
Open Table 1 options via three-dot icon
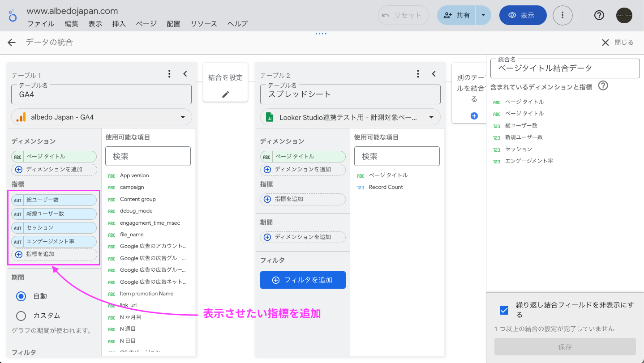[169, 73]
